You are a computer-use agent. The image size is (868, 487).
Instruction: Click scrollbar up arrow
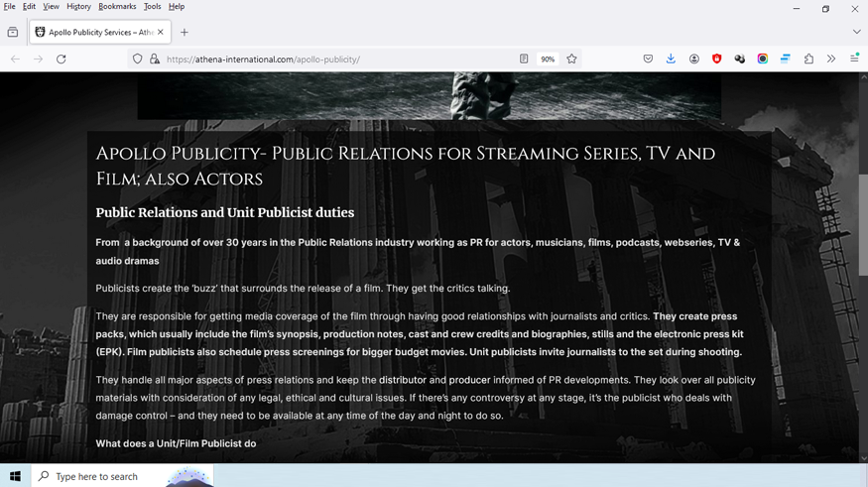pos(863,77)
